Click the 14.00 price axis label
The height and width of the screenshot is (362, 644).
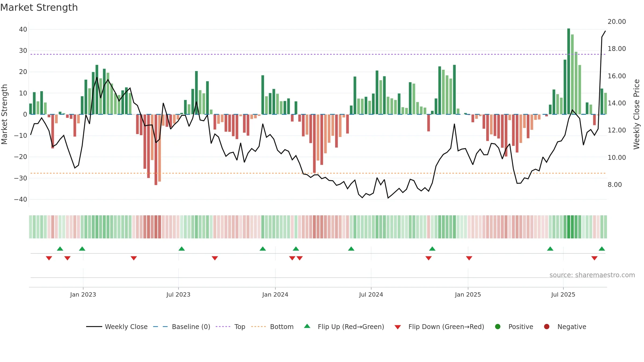[x=617, y=103]
